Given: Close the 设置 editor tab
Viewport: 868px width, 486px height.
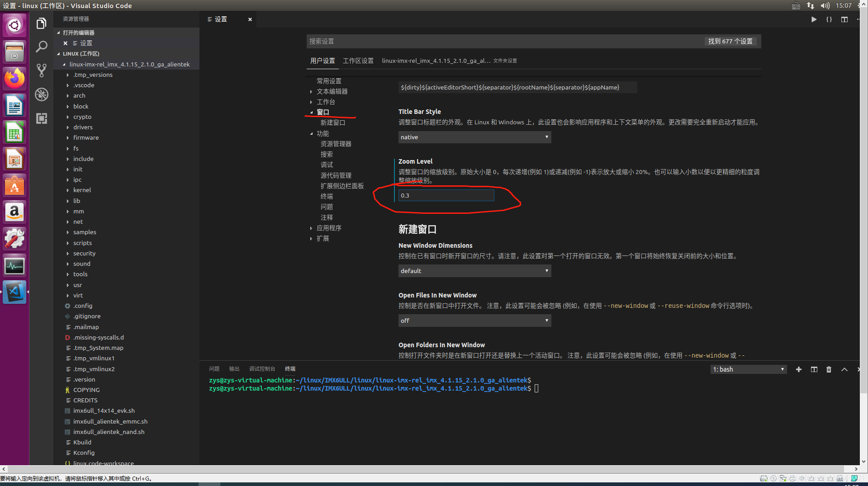Looking at the screenshot, I should (250, 19).
